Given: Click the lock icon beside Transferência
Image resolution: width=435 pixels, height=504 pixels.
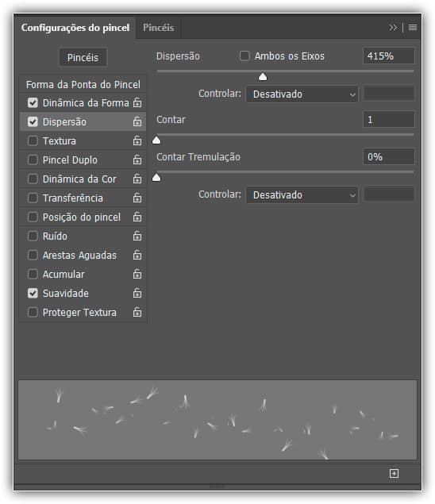Looking at the screenshot, I should tap(137, 198).
